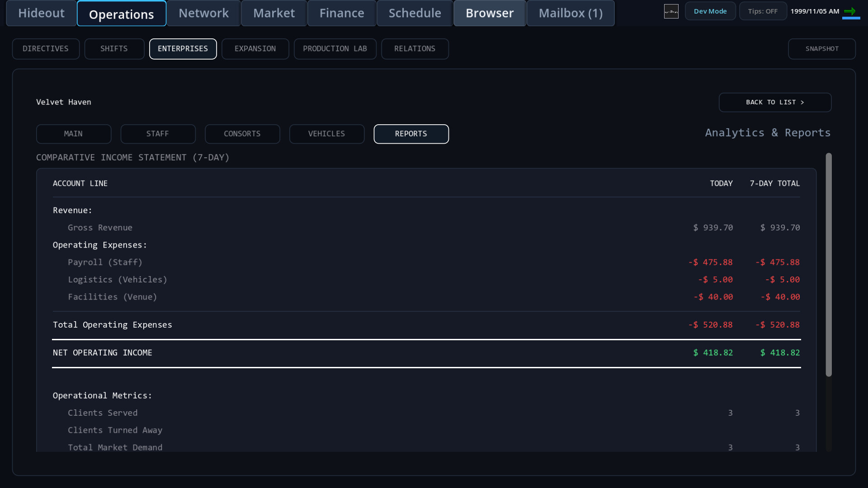Switch to the Schedule tab
This screenshot has width=868, height=488.
[415, 13]
